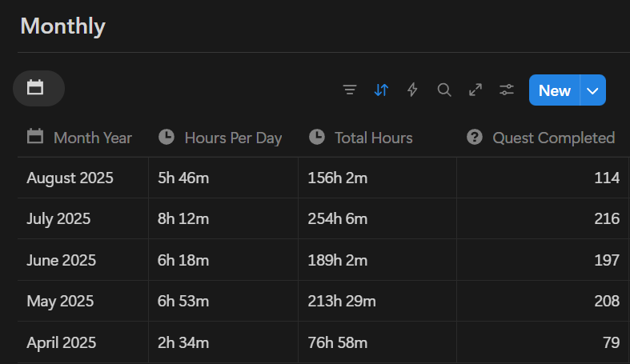Click the calendar view tab icon
The width and height of the screenshot is (630, 364).
pos(35,88)
